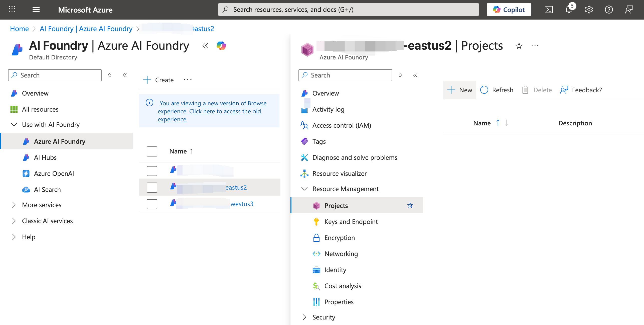The width and height of the screenshot is (644, 325).
Task: Open Keys and Endpoint menu item
Action: 351,222
